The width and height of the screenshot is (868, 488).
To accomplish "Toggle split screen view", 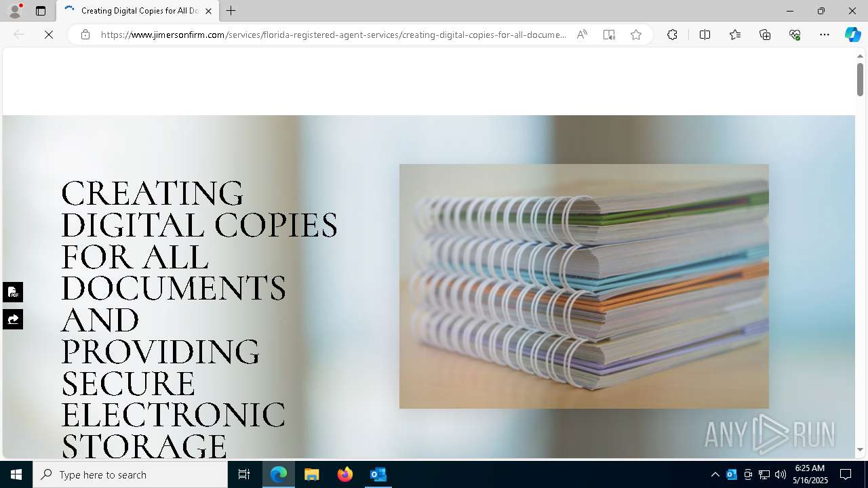I will pos(705,35).
